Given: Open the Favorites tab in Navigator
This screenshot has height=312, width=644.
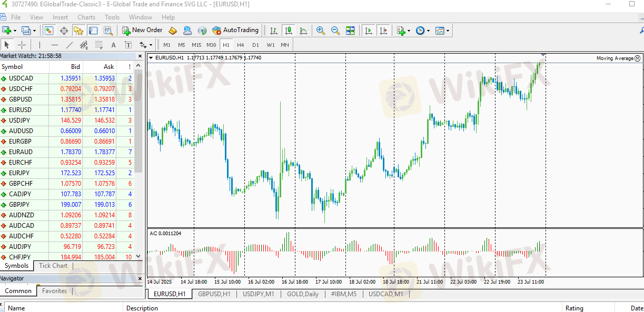Looking at the screenshot, I should tap(55, 291).
